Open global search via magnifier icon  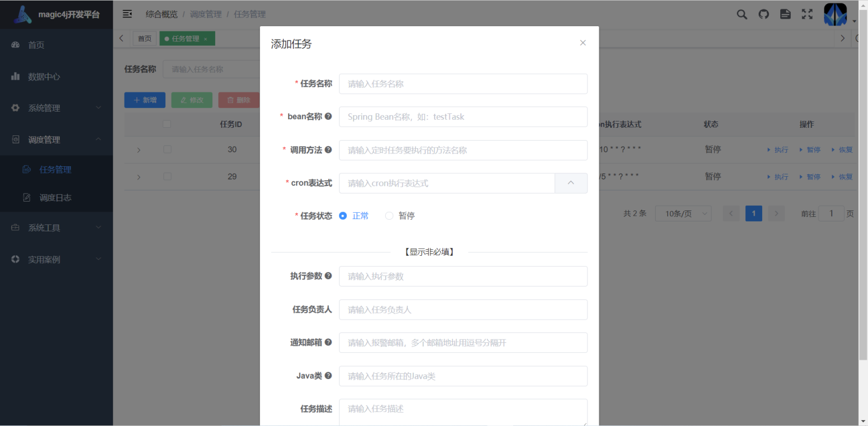(741, 14)
